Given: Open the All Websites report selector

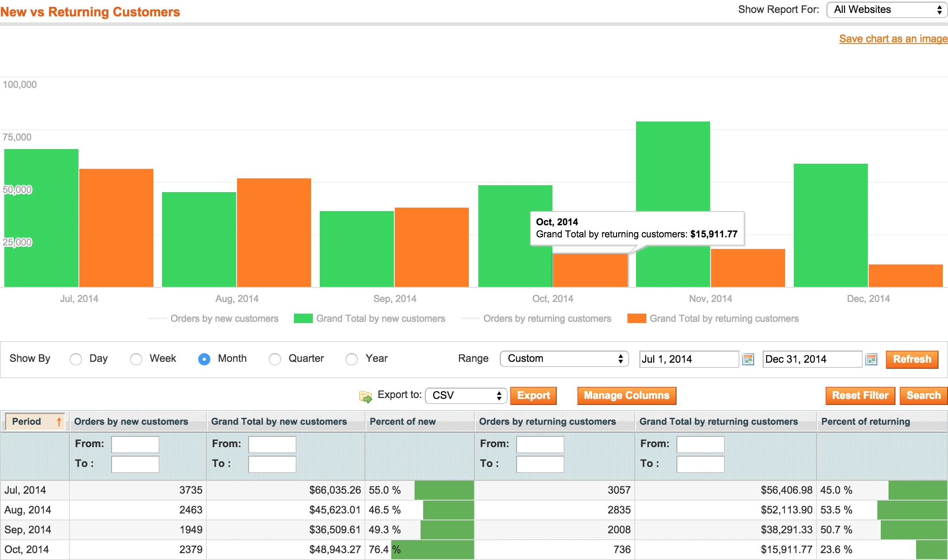Looking at the screenshot, I should 886,9.
